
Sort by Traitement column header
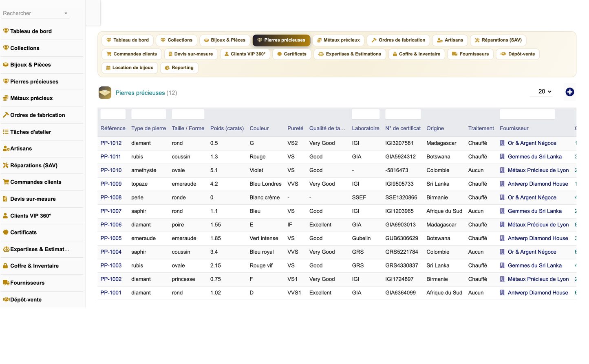[x=481, y=128]
